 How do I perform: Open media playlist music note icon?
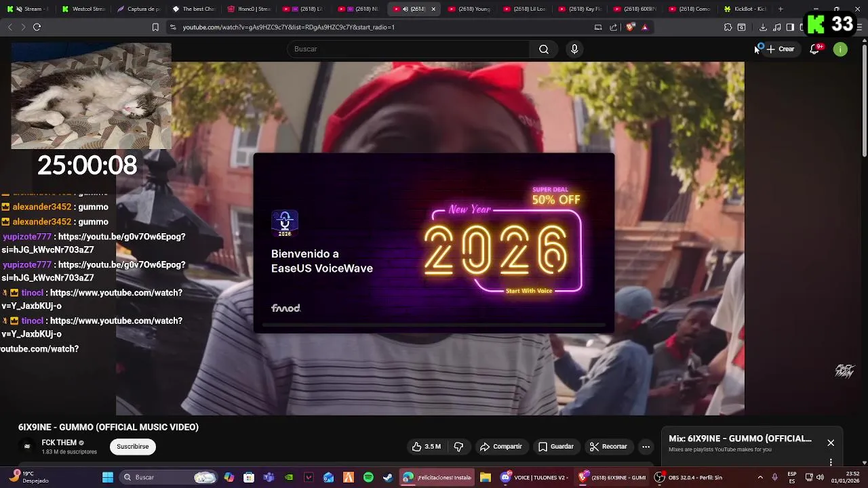tap(777, 27)
